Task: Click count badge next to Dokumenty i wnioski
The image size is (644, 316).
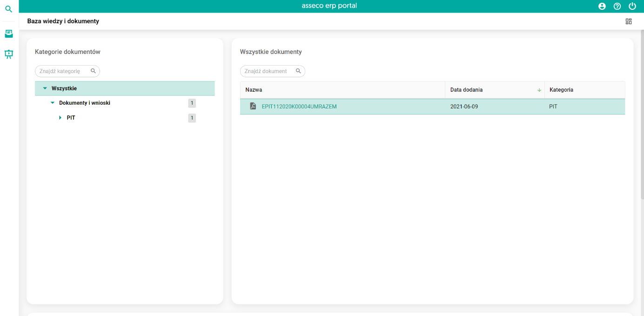Action: (192, 103)
